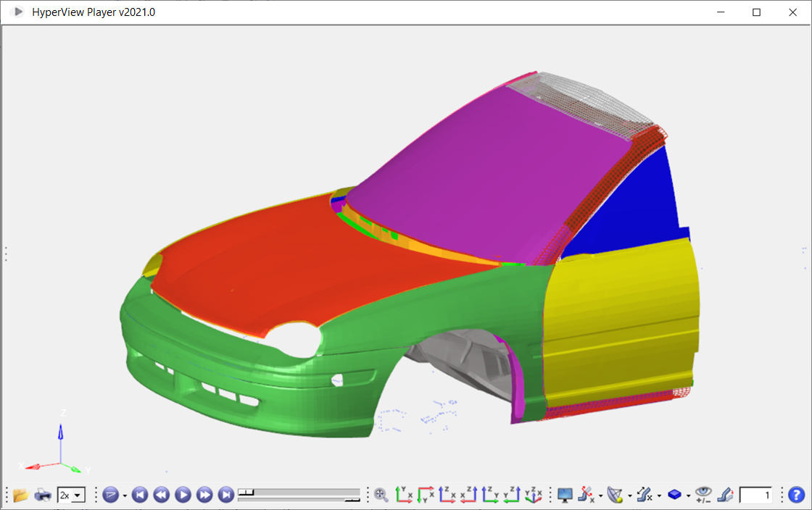Toggle the eye visibility plus/minus icon

[x=704, y=495]
